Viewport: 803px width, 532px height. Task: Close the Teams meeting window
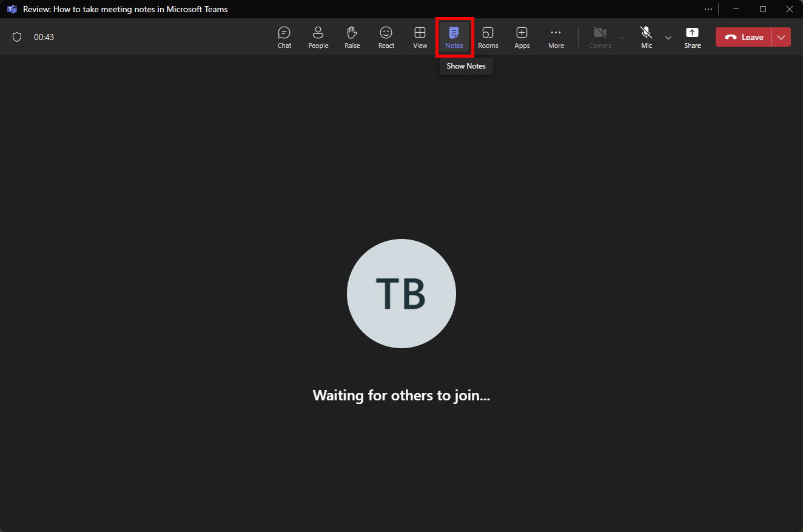[790, 9]
